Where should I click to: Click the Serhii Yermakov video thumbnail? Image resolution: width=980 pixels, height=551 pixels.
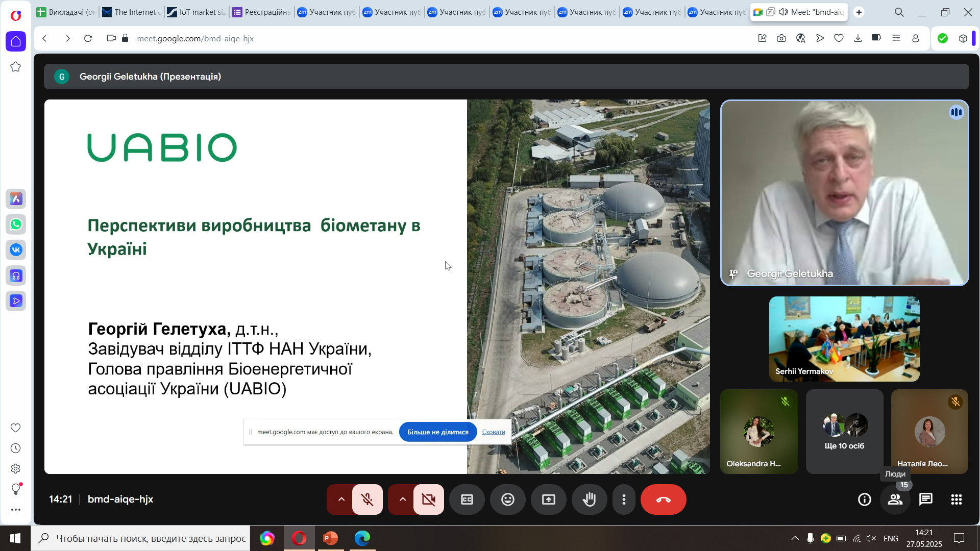coord(844,339)
